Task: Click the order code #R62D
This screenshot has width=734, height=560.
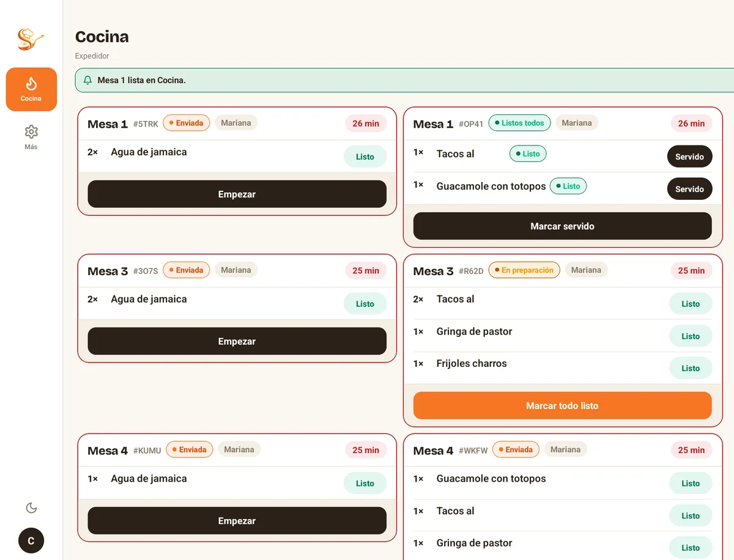Action: coord(471,271)
